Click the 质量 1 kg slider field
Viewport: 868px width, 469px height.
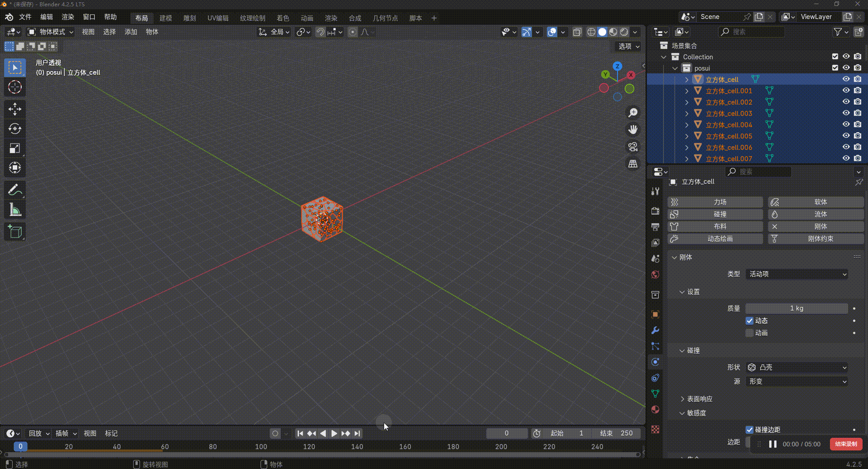pos(796,308)
